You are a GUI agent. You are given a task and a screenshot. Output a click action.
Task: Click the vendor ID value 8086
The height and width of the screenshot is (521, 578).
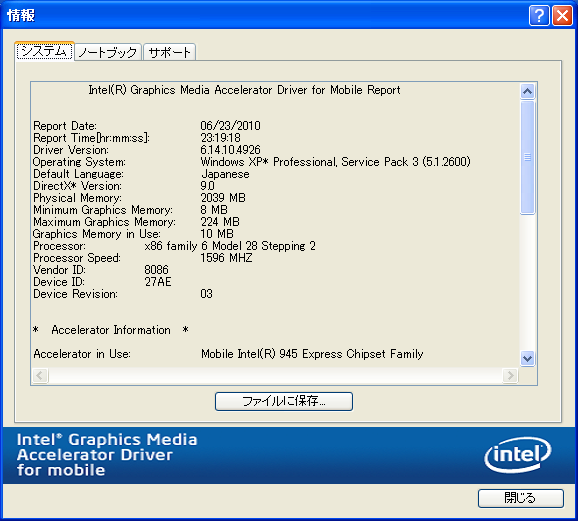coord(156,270)
